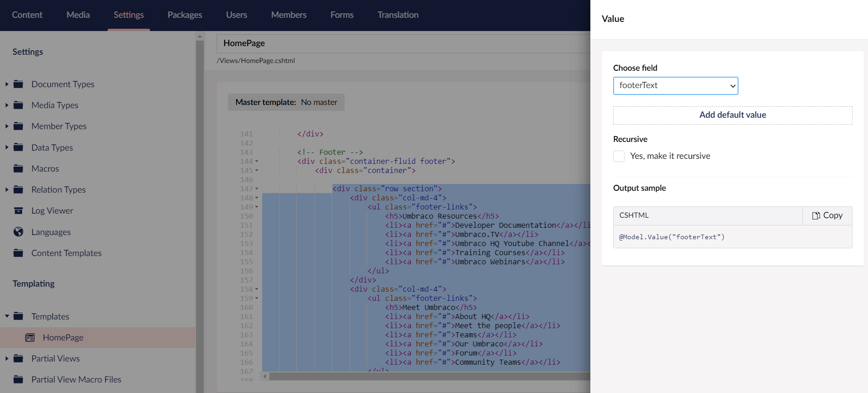Click the scroll-up arrow of sidebar scrollbar
Screen dimensions: 868x393
pyautogui.click(x=200, y=36)
